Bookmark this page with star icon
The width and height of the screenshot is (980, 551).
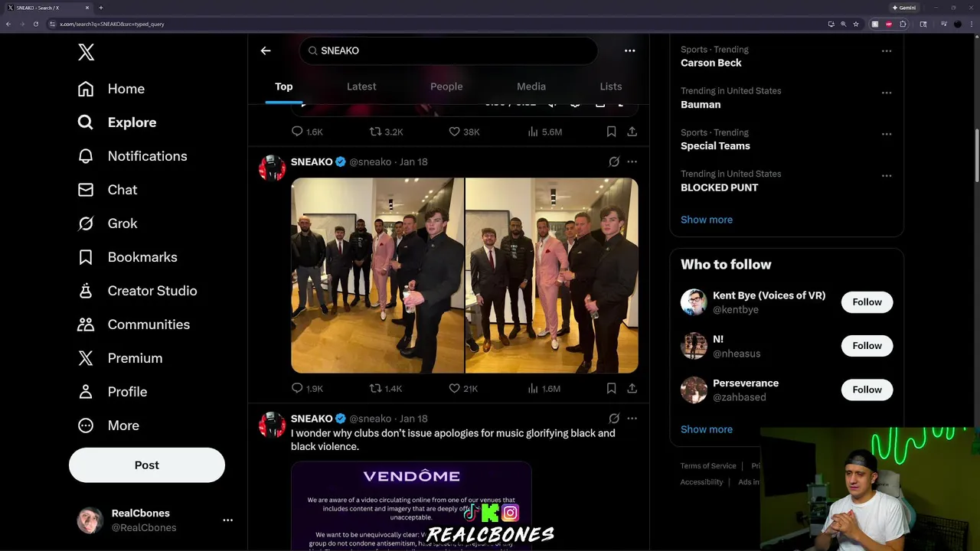point(856,24)
